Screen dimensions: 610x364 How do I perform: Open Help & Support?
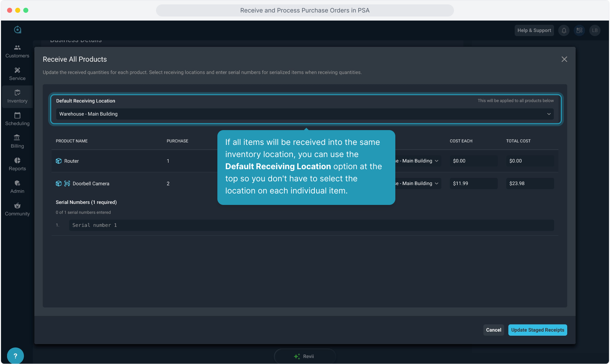click(x=534, y=30)
